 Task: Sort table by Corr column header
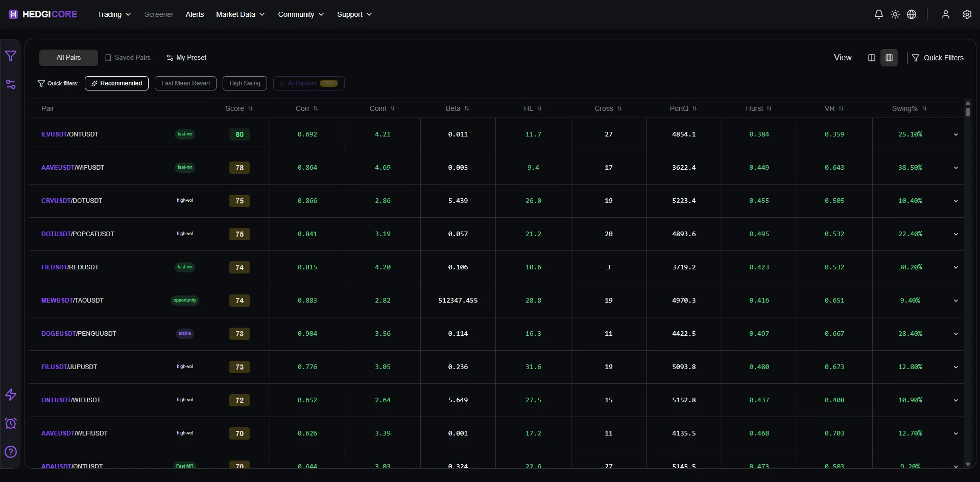click(306, 108)
